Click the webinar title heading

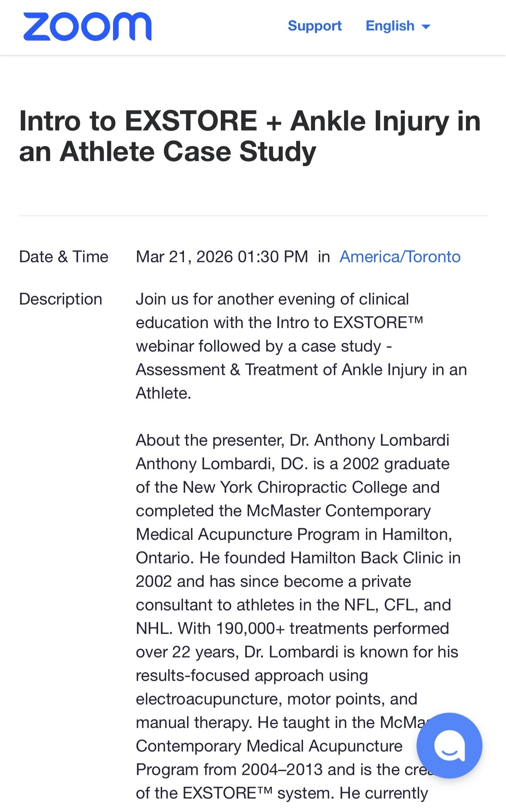click(250, 136)
